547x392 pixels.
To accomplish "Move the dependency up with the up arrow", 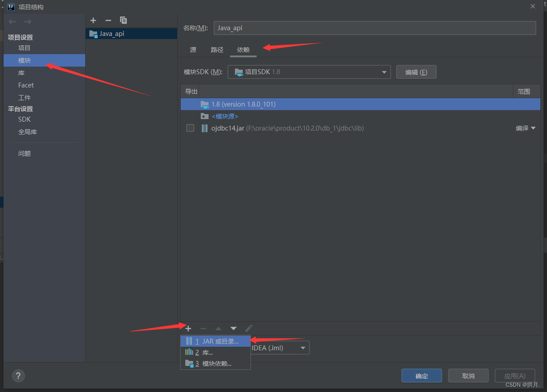I will pyautogui.click(x=218, y=328).
